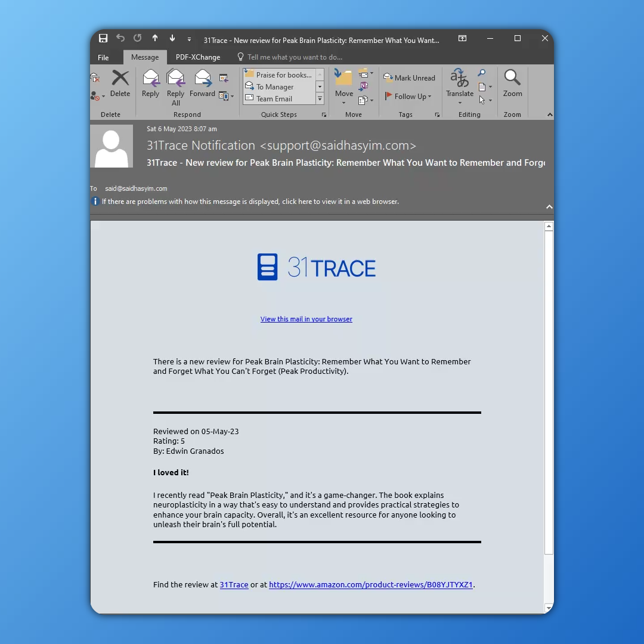This screenshot has width=644, height=644.
Task: Click the Redo icon in Quick Access toolbar
Action: [138, 38]
